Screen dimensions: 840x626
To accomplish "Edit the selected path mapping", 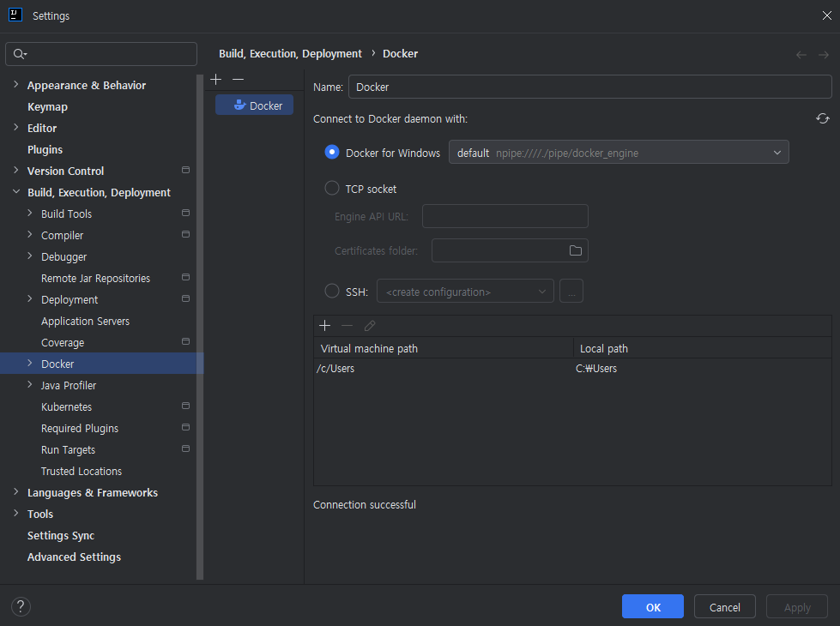I will coord(370,326).
